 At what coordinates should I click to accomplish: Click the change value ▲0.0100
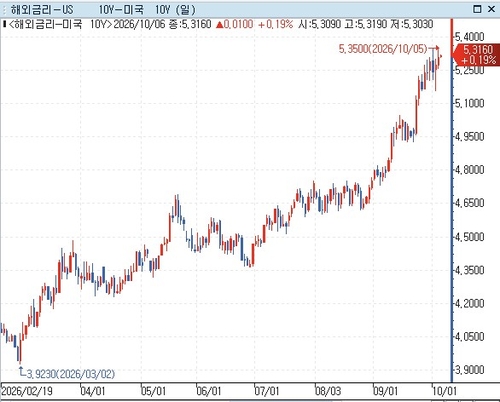tap(235, 24)
